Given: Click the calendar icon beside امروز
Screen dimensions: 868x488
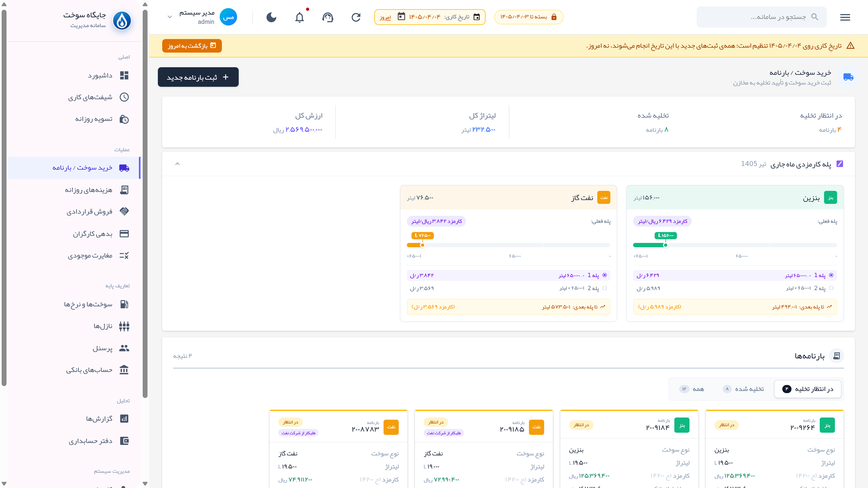Looking at the screenshot, I should pyautogui.click(x=401, y=17).
